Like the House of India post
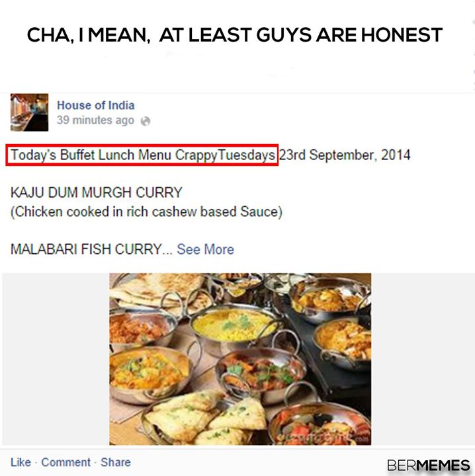 [21, 462]
